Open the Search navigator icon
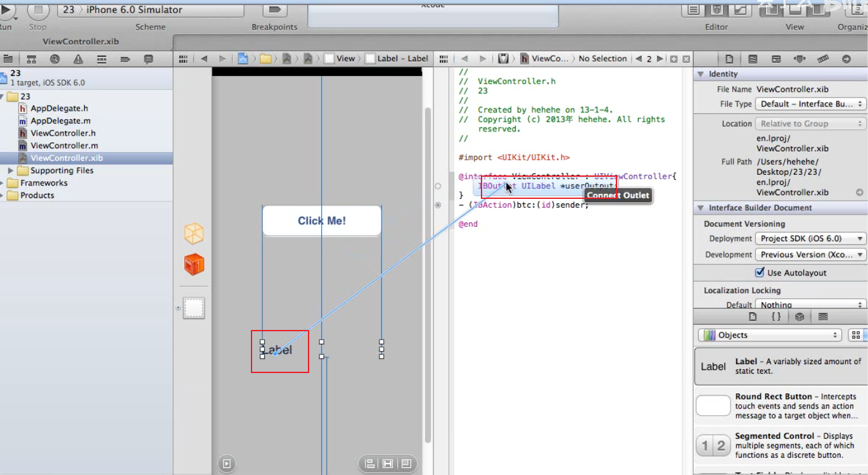 pos(54,59)
